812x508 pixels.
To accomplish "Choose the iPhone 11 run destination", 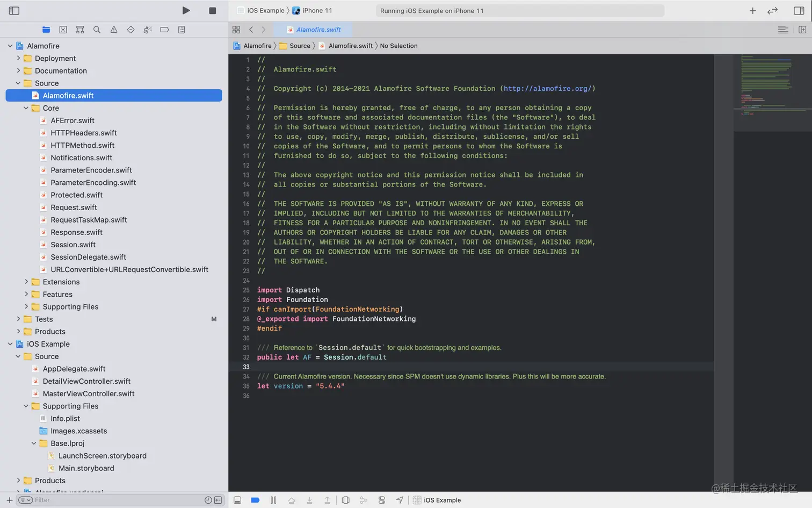I will pyautogui.click(x=312, y=10).
